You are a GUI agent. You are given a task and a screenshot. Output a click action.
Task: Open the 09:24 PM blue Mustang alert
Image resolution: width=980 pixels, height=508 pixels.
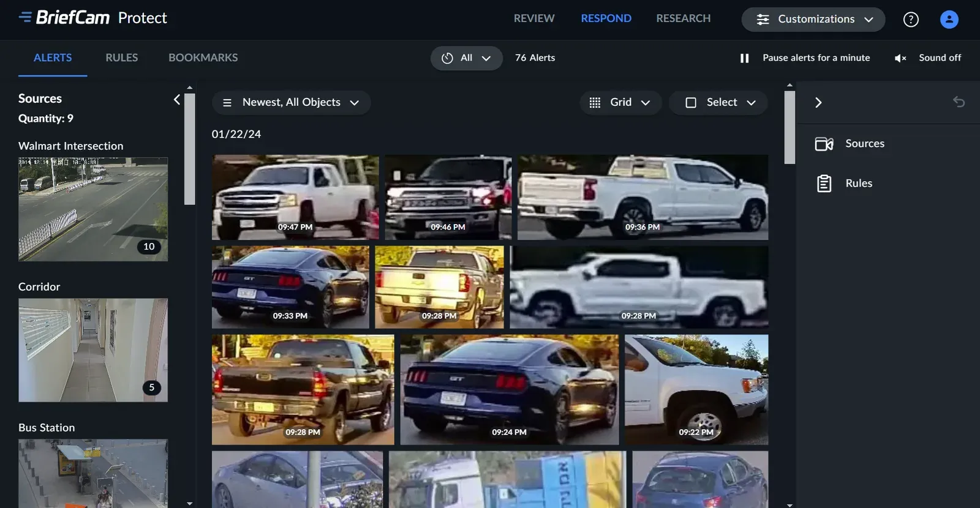pyautogui.click(x=510, y=390)
